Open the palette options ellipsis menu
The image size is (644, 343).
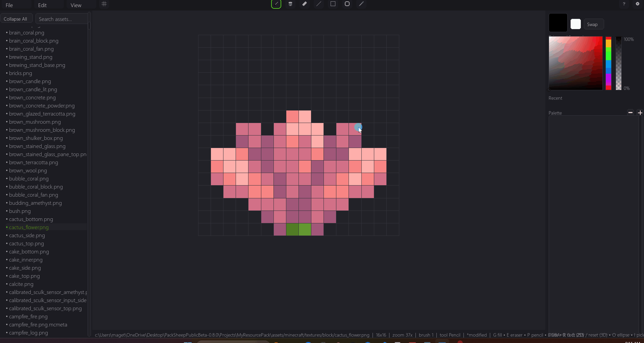pos(630,113)
